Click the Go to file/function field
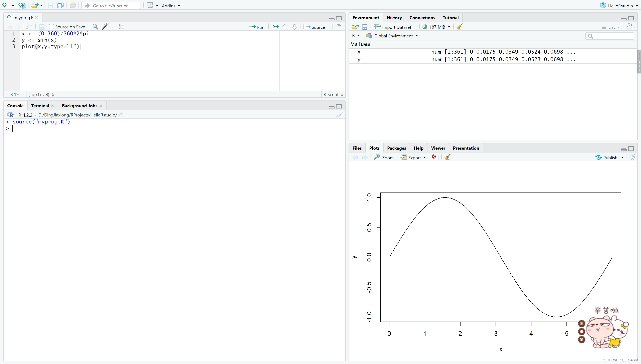Screen dimensions: 641x364 (111, 5)
